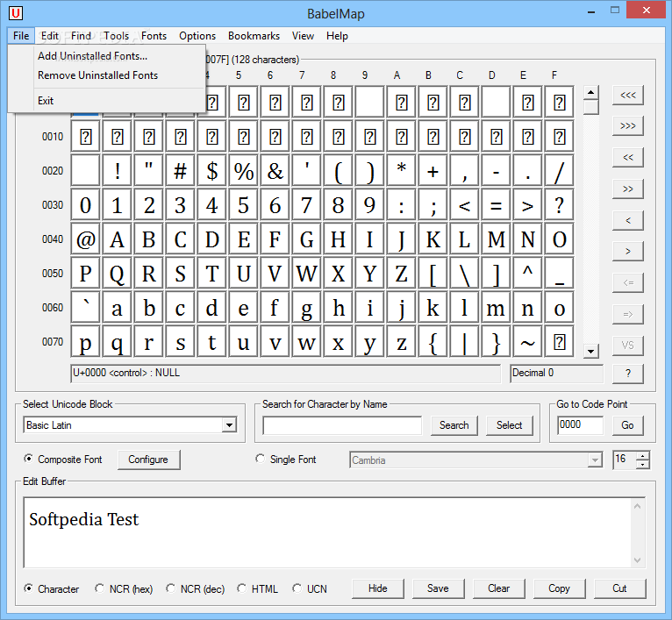
Task: Click character grid scrollbar down arrow
Action: pos(591,352)
